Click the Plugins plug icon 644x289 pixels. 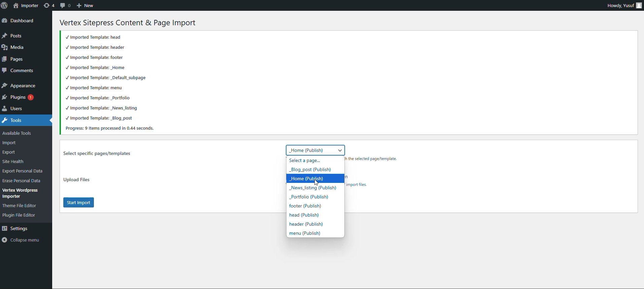click(x=4, y=97)
